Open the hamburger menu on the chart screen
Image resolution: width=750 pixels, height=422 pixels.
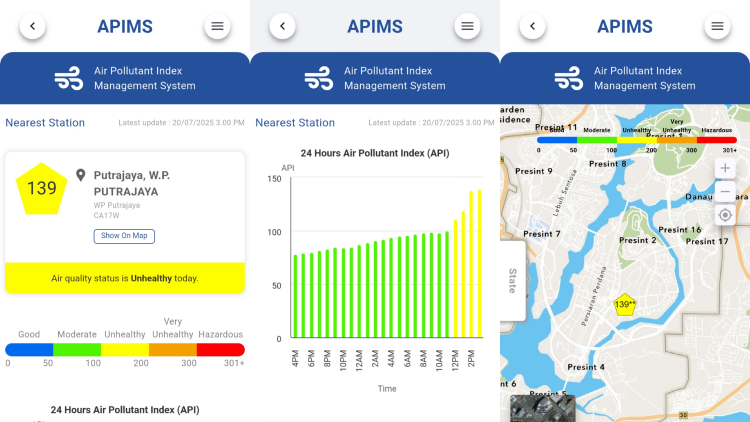coord(466,27)
